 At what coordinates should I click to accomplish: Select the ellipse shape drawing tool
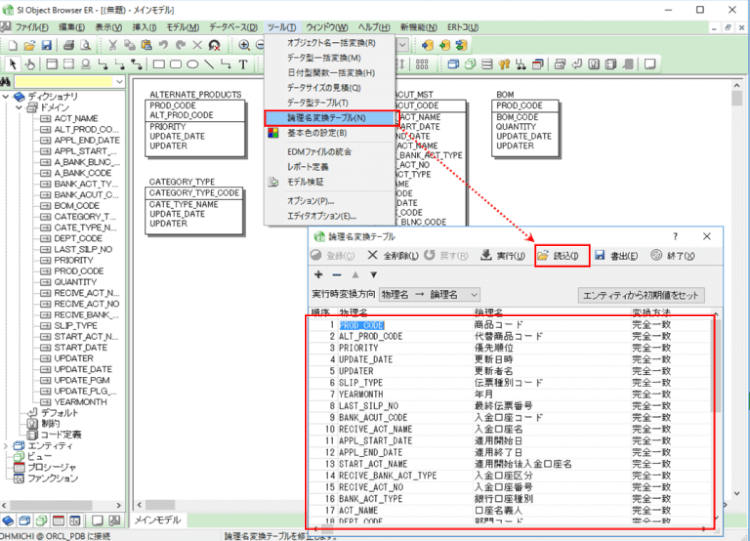pos(191,64)
